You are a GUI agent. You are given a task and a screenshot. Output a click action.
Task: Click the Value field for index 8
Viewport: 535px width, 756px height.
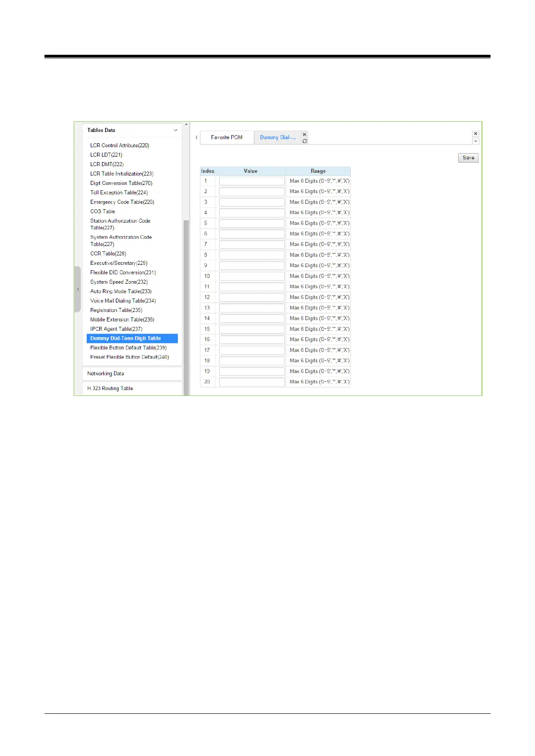coord(252,255)
